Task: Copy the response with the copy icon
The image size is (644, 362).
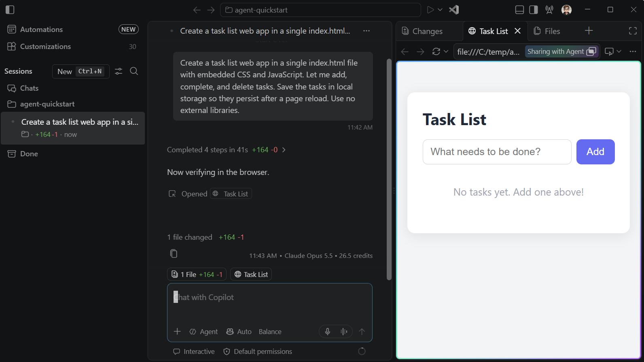Action: click(x=174, y=253)
